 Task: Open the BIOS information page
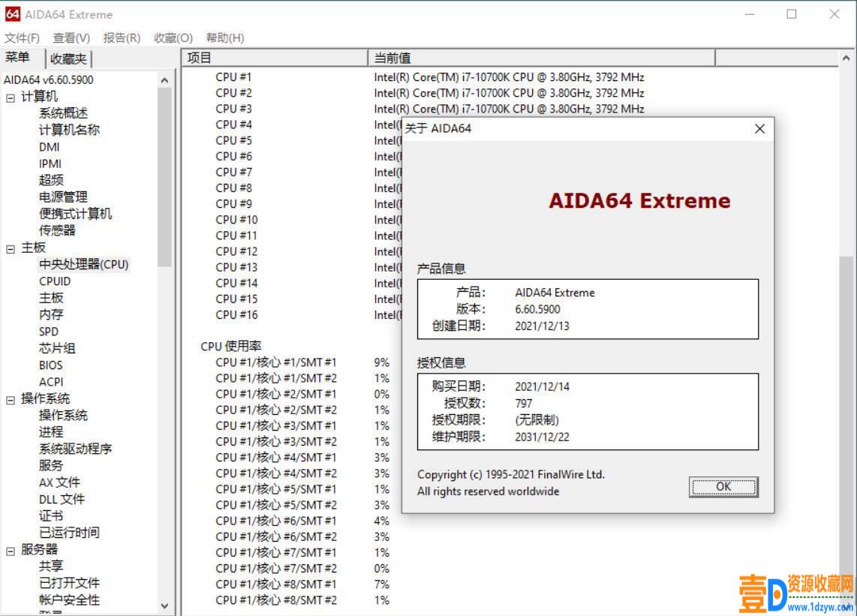click(50, 365)
